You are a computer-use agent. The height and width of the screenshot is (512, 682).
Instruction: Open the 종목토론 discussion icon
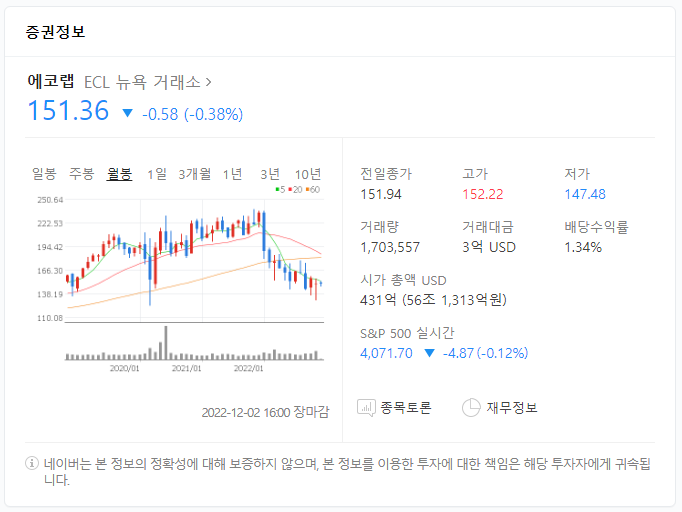point(366,408)
